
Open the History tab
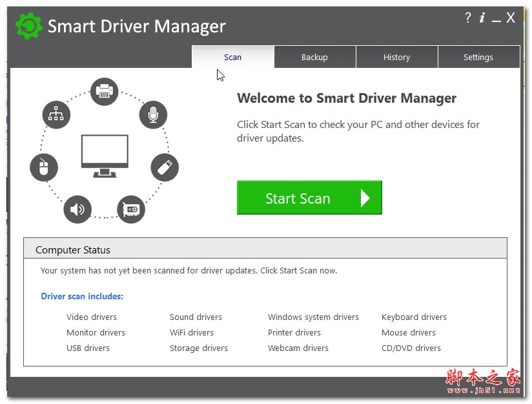[396, 58]
